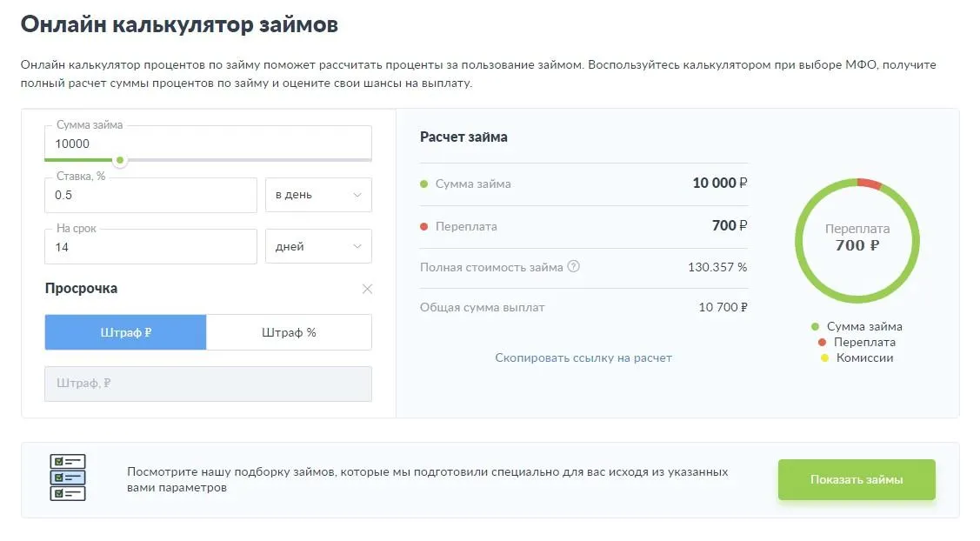Click the question mark icon beside Полная стоимость займа

pyautogui.click(x=573, y=267)
